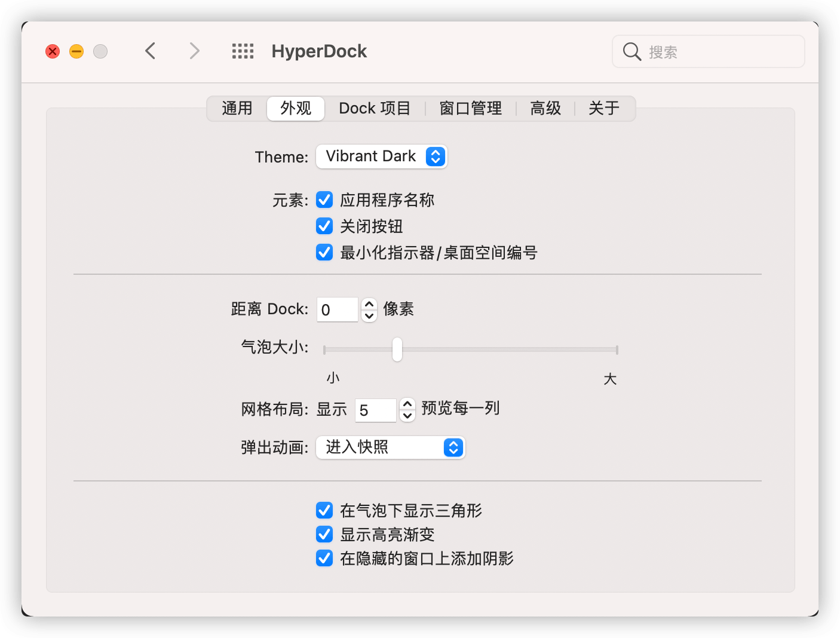This screenshot has height=638, width=840.
Task: Toggle 在气泡下显示三角形 checkbox
Action: pyautogui.click(x=324, y=510)
